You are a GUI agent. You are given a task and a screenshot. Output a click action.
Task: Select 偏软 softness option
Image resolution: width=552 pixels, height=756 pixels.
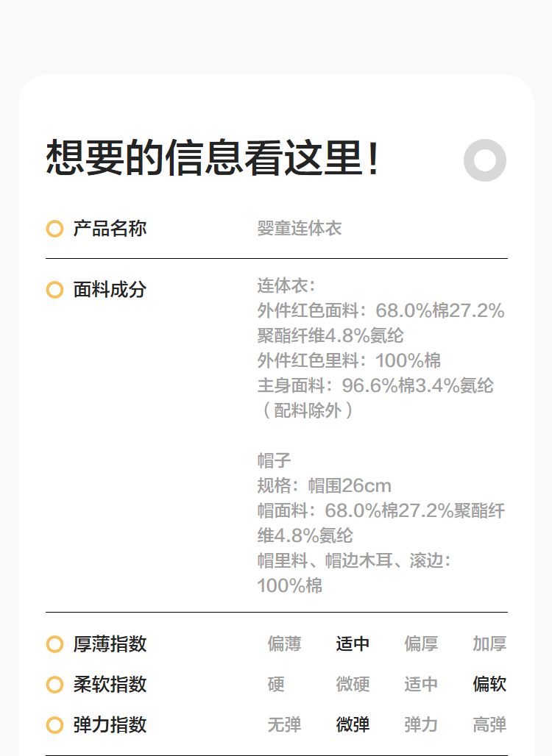click(x=489, y=685)
